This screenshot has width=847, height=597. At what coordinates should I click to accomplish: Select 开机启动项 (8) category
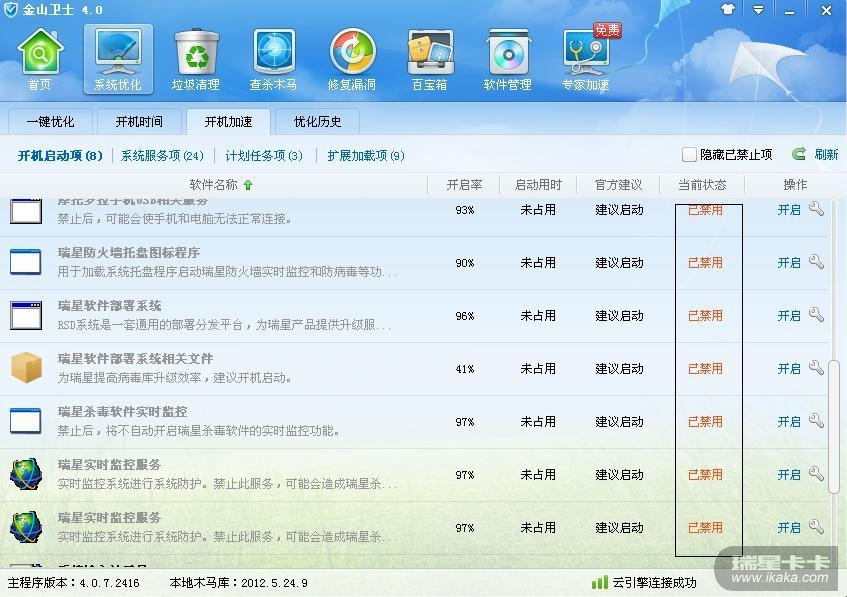[x=60, y=156]
